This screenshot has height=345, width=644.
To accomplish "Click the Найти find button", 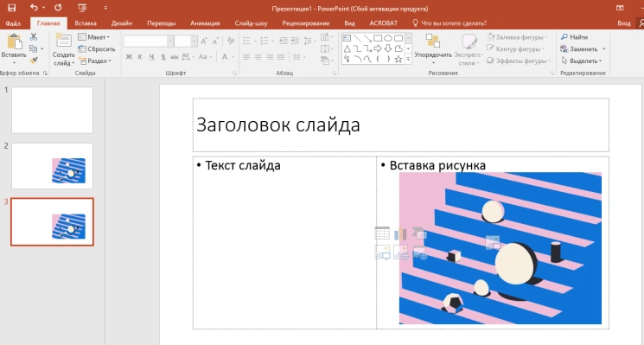I will pyautogui.click(x=575, y=37).
